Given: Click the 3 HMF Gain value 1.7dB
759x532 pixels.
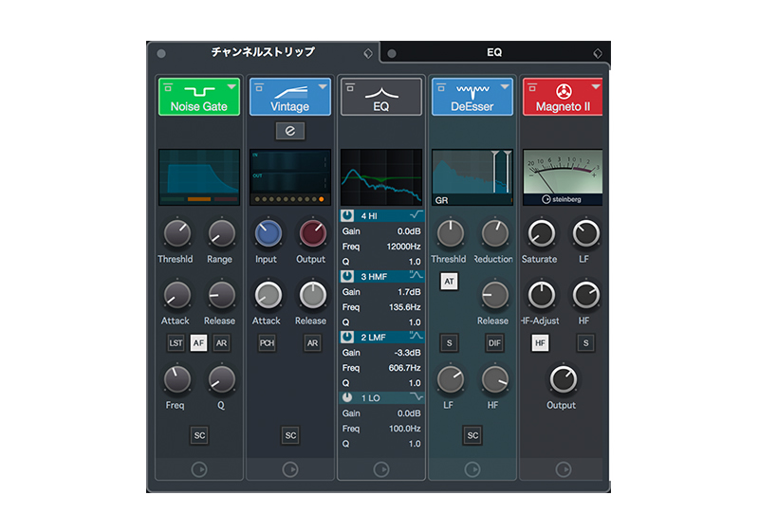Looking at the screenshot, I should [409, 292].
